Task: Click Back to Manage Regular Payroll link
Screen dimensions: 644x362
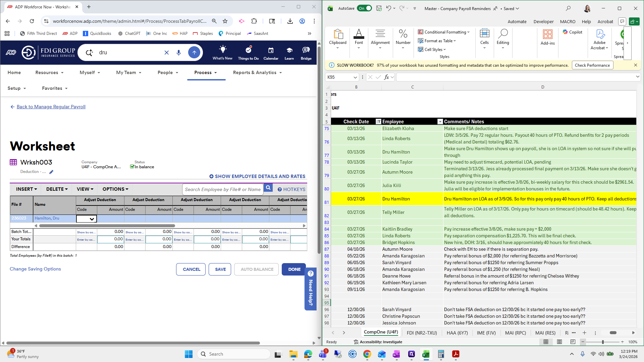Action: pos(51,107)
